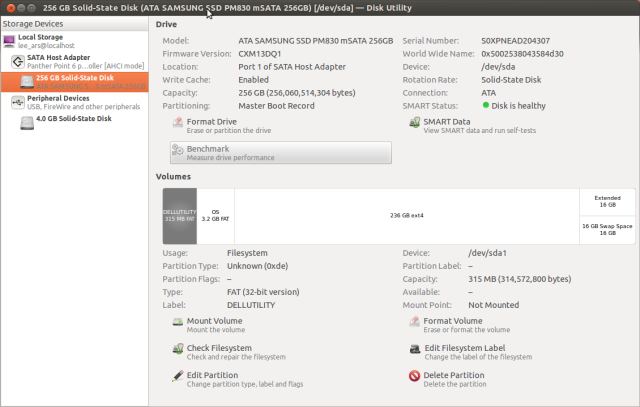Click the Disk is healthy status text
Image resolution: width=640 pixels, height=407 pixels.
518,106
